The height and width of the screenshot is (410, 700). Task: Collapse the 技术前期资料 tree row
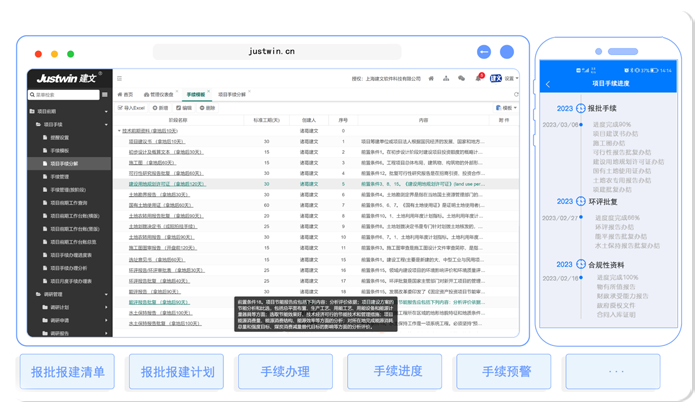click(x=118, y=131)
